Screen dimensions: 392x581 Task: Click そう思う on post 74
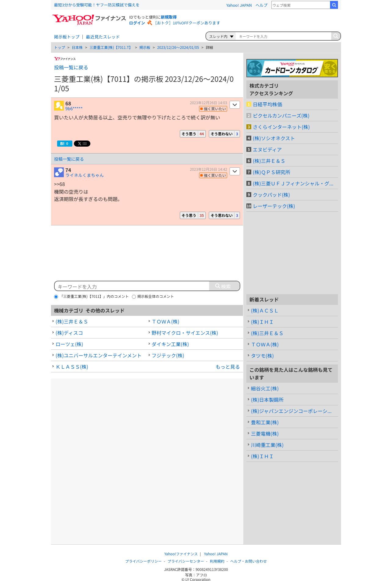(193, 215)
